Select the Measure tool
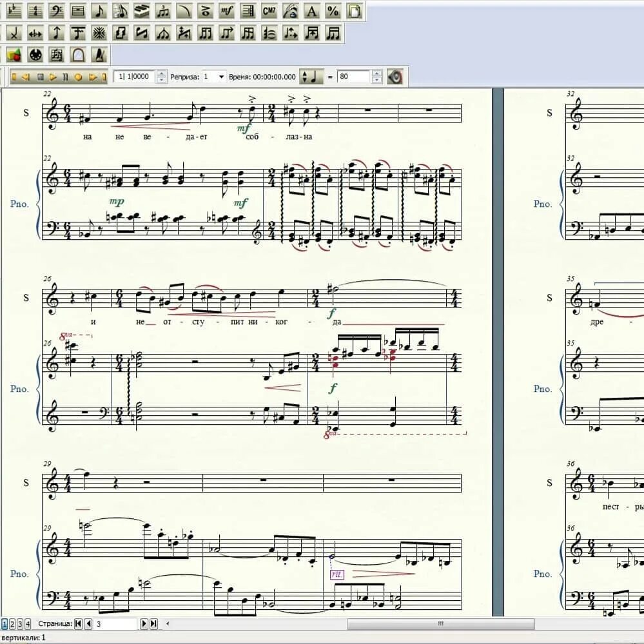 pos(77,11)
